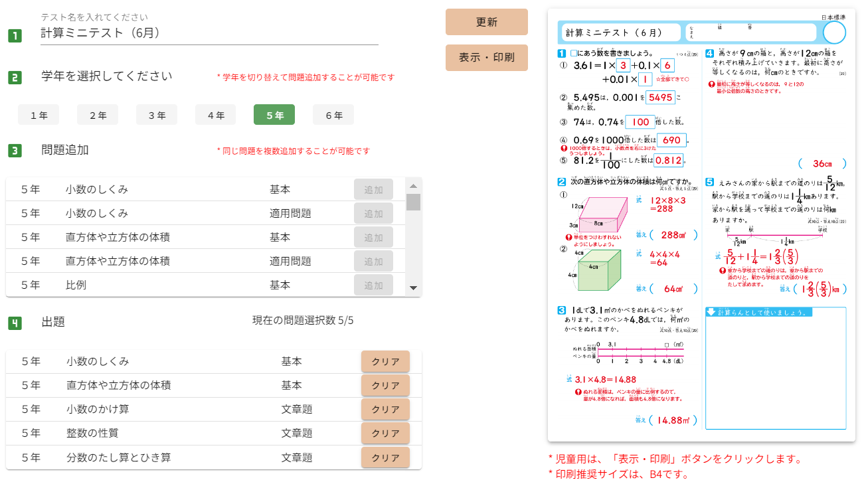Click the blue score circle on the worksheet
868x484 pixels.
pos(834,33)
